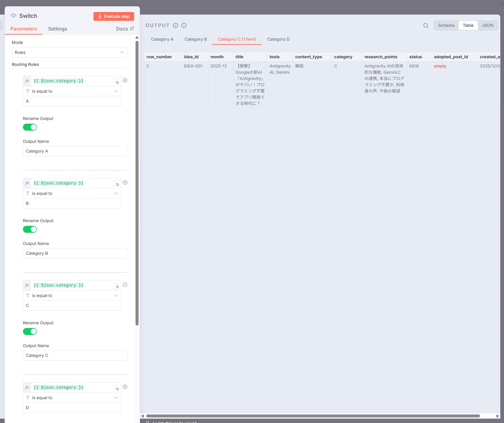
Task: Click the output info icon
Action: pyautogui.click(x=184, y=25)
